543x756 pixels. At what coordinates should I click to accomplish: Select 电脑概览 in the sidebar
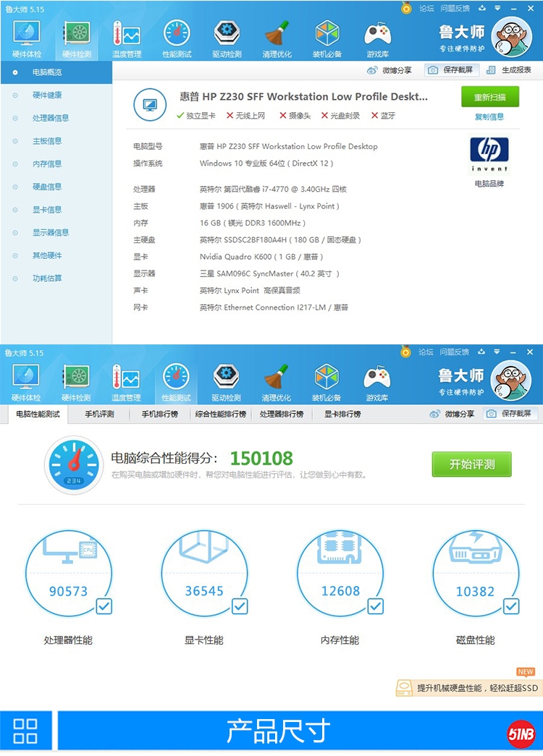point(56,72)
